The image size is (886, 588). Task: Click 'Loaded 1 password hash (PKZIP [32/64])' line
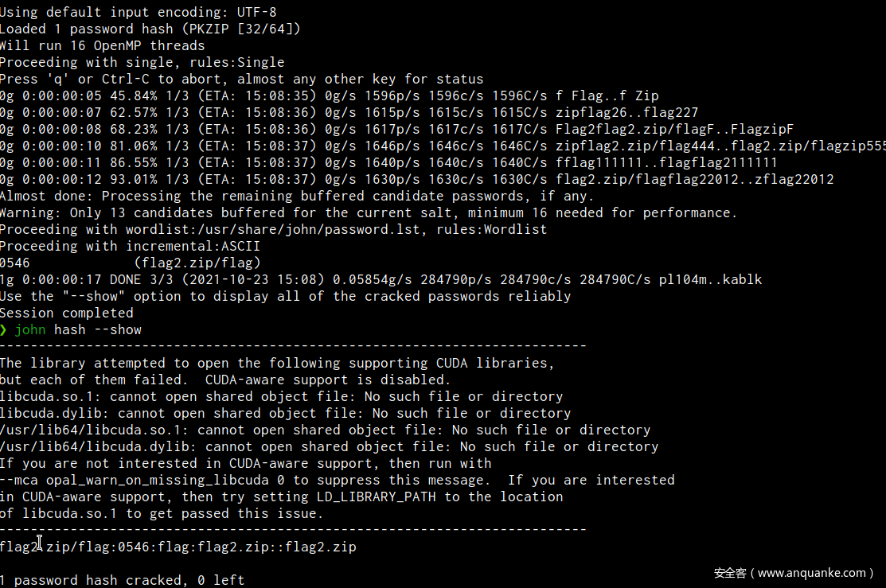pyautogui.click(x=150, y=29)
